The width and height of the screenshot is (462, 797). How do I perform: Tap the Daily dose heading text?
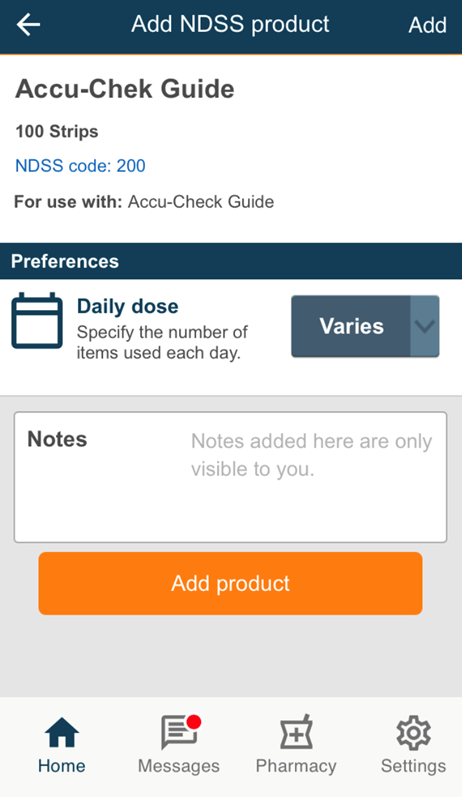click(128, 306)
